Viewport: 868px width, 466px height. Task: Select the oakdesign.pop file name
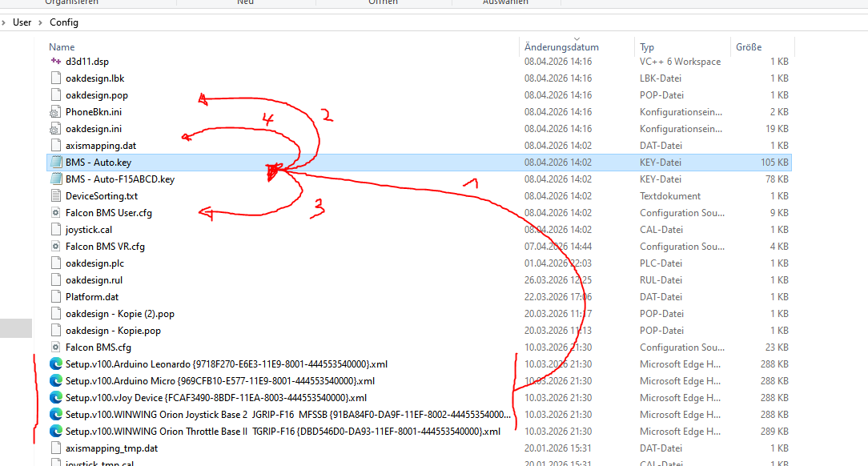(x=96, y=95)
